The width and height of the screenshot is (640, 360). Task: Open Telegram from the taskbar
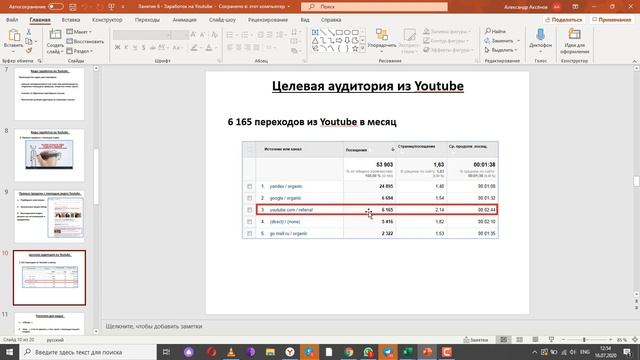pyautogui.click(x=388, y=352)
